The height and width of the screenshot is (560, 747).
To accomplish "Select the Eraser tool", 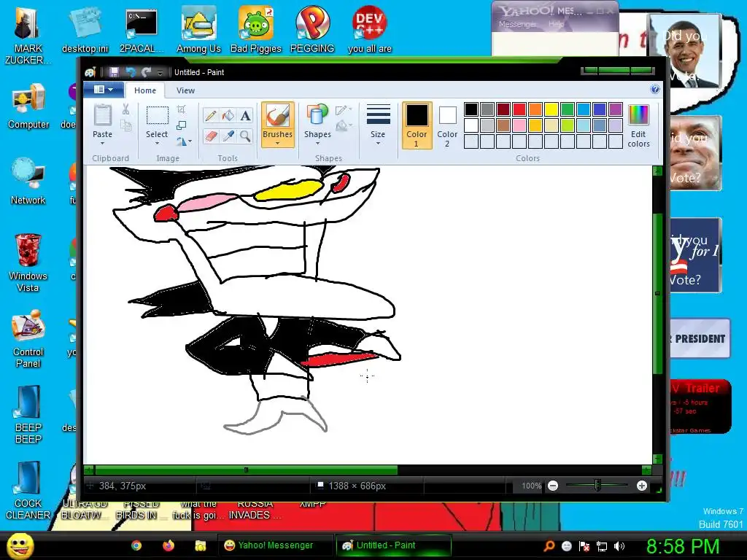I will (211, 136).
